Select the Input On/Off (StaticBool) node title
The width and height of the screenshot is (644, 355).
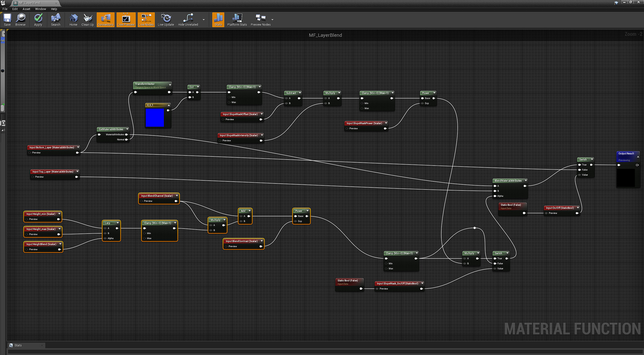(560, 208)
